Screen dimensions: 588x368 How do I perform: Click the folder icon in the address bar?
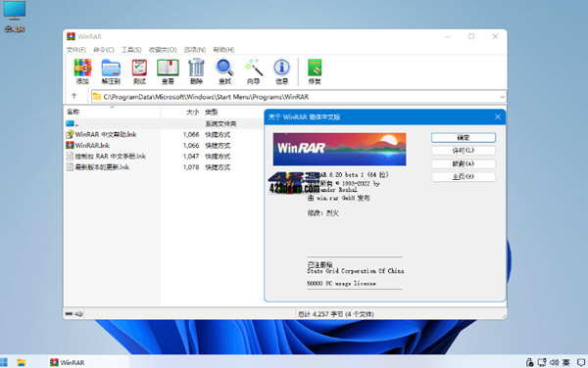tap(97, 97)
